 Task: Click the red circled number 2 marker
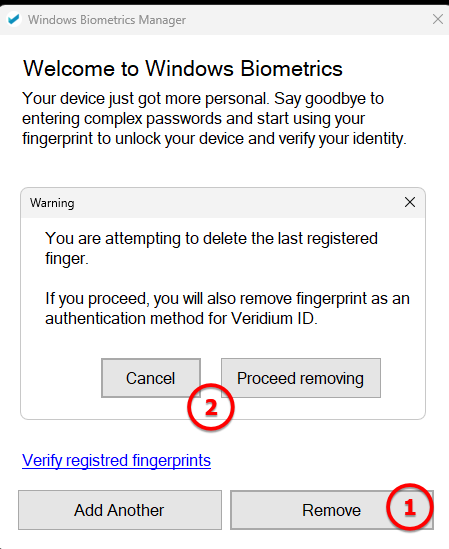(211, 407)
